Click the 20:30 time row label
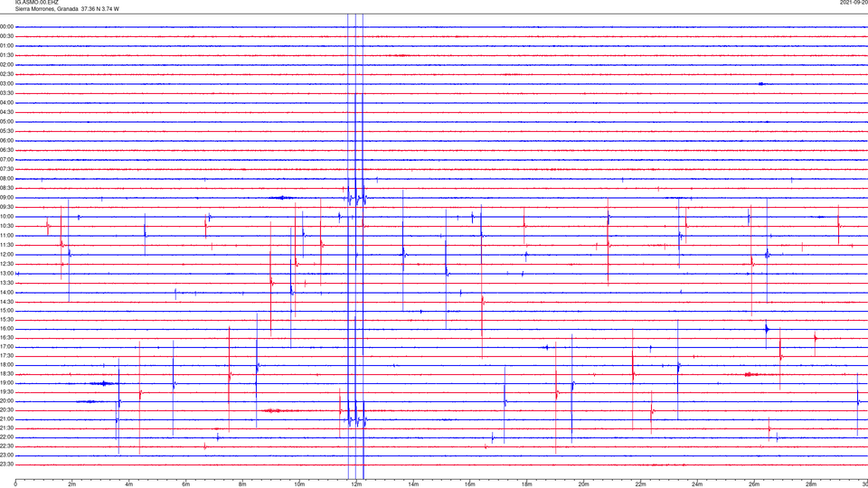This screenshot has height=488, width=868. [6, 410]
